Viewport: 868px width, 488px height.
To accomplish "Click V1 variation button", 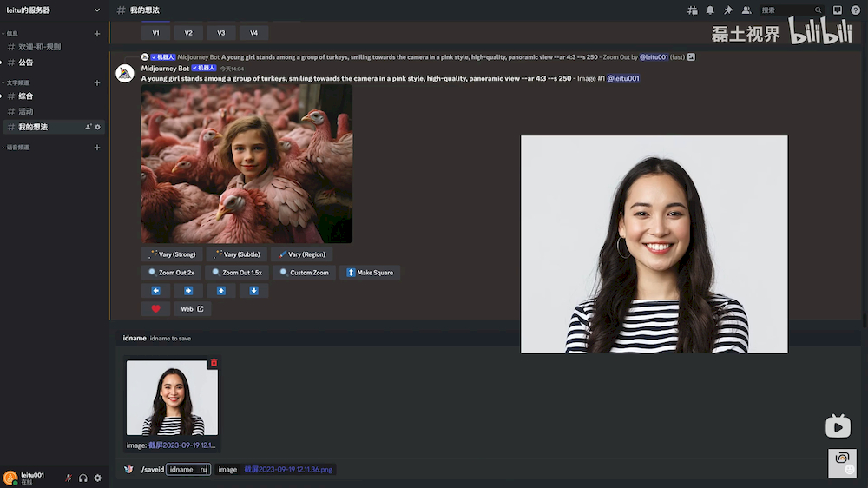I will point(155,33).
